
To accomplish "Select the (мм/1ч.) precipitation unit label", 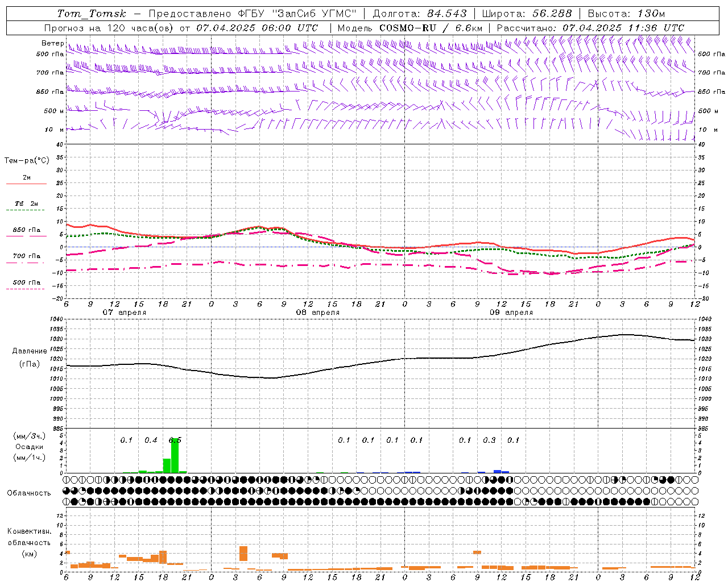I will (29, 457).
